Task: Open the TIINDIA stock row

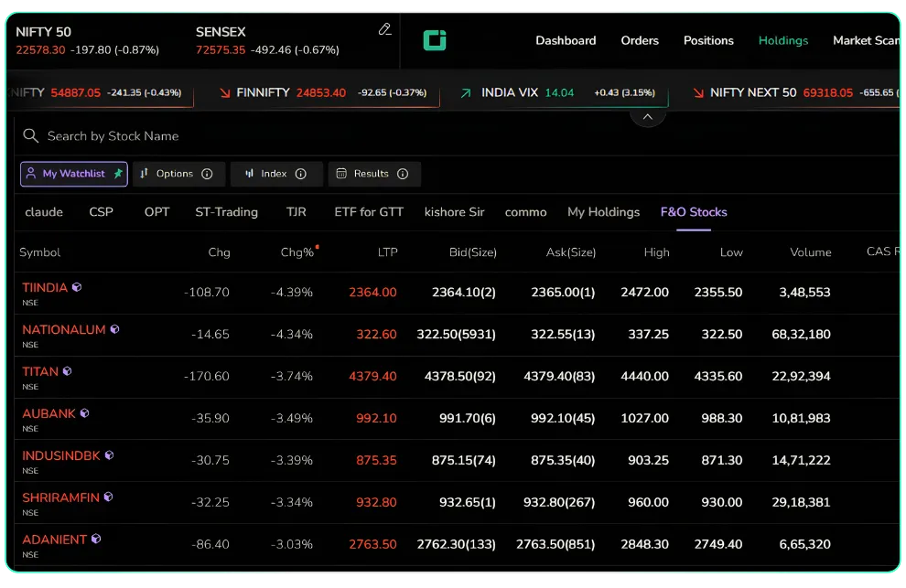Action: tap(457, 293)
